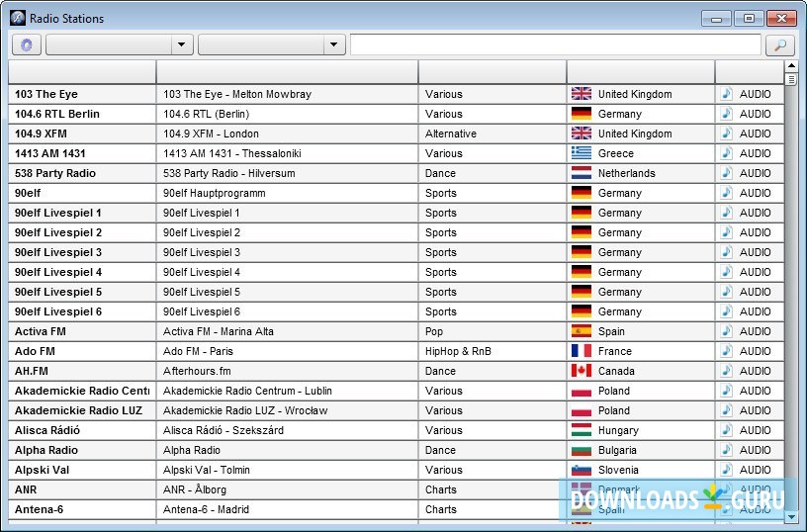
Task: Select the station 538 Party Radio
Action: (55, 173)
